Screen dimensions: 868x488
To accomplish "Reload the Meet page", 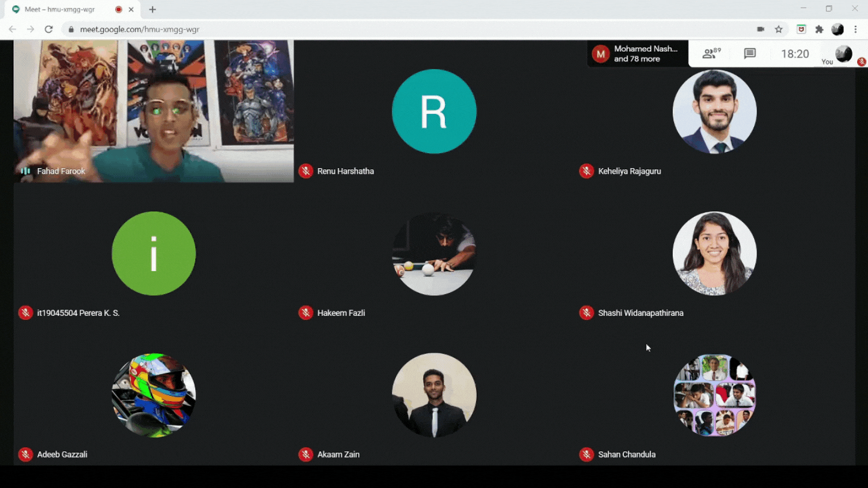I will [x=49, y=29].
